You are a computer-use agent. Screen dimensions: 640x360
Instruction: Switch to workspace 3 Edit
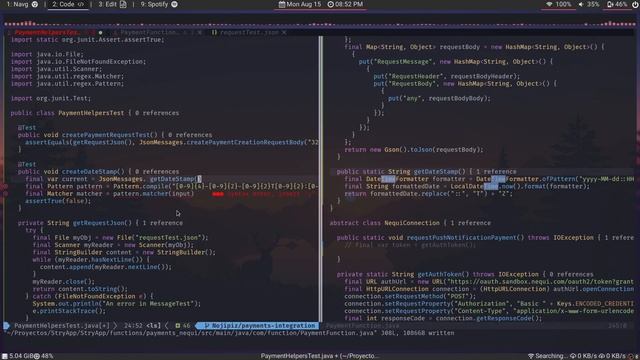pos(112,4)
